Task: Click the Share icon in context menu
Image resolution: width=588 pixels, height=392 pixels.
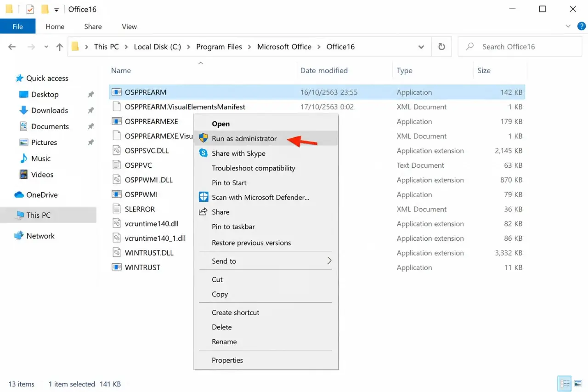Action: (203, 212)
